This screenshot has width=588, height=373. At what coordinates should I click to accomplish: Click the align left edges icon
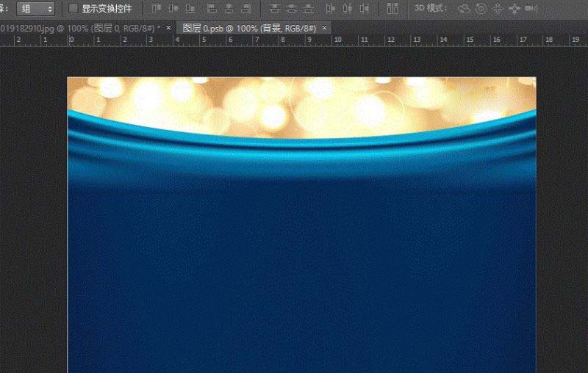click(212, 8)
